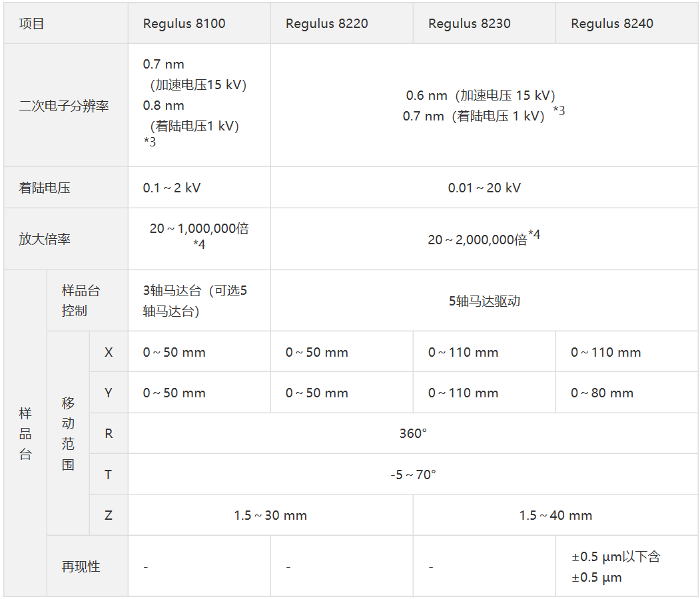Click the vertical '移动范围' label

[x=68, y=433]
